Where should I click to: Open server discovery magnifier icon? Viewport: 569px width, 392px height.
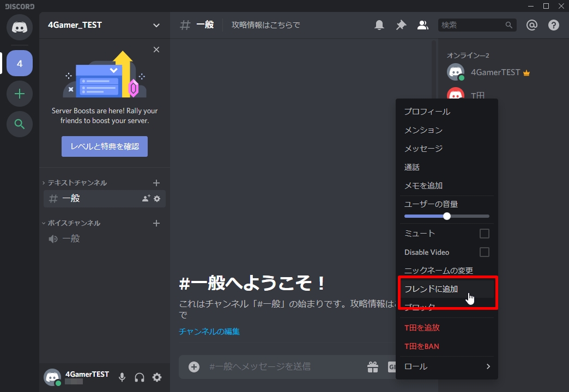20,124
